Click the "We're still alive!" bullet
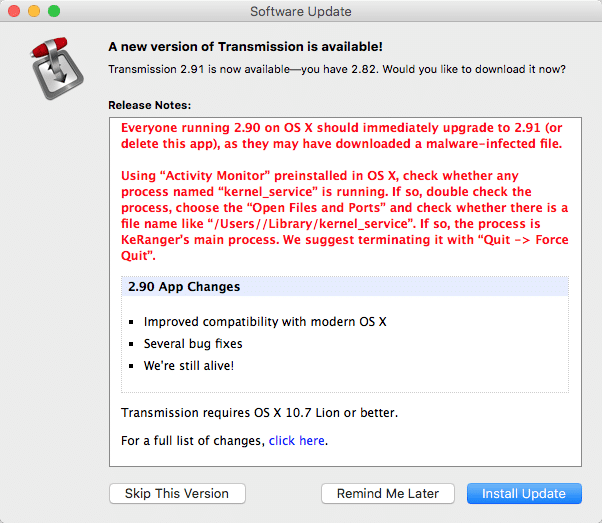 [x=189, y=366]
